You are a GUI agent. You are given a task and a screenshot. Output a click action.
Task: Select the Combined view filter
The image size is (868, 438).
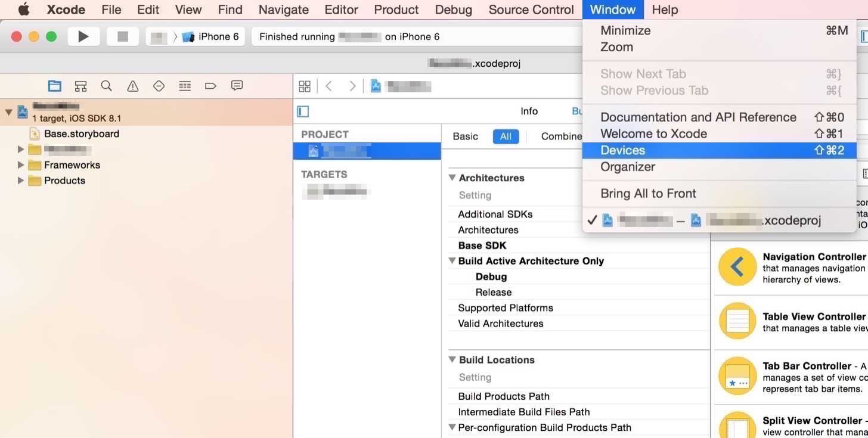[x=561, y=136]
